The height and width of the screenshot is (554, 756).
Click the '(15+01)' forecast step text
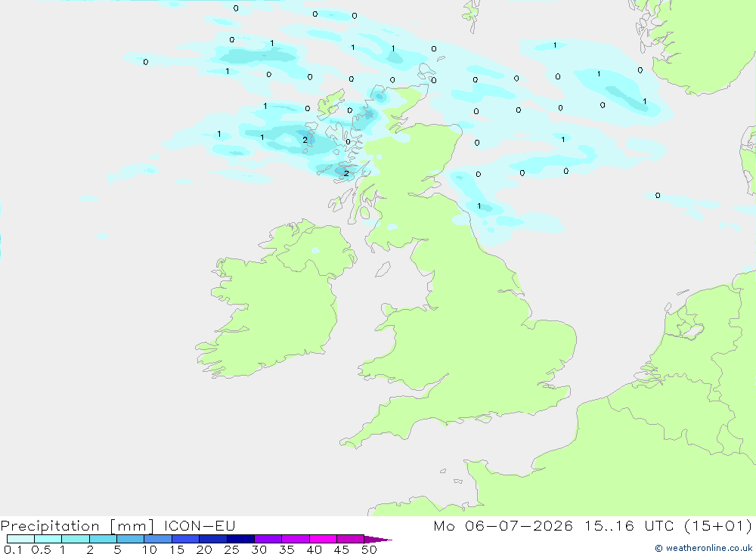pyautogui.click(x=718, y=526)
